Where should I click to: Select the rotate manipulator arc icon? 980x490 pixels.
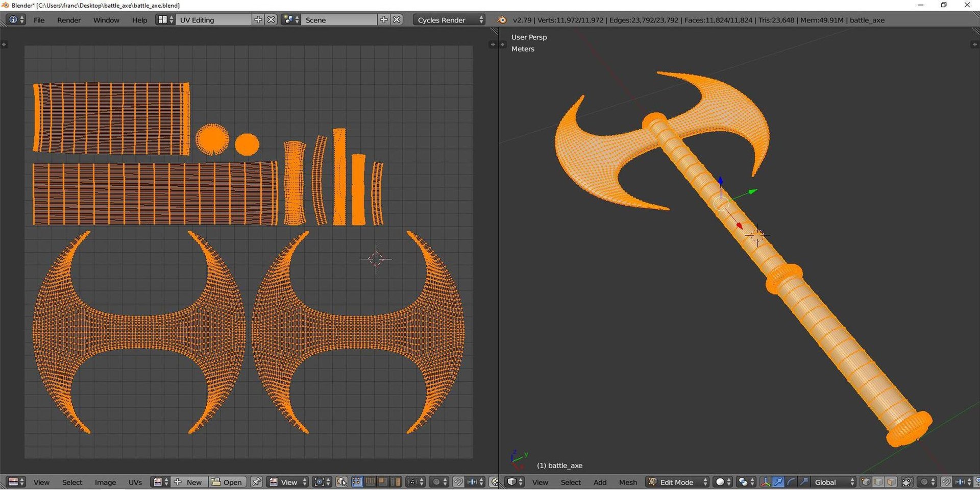[x=791, y=482]
